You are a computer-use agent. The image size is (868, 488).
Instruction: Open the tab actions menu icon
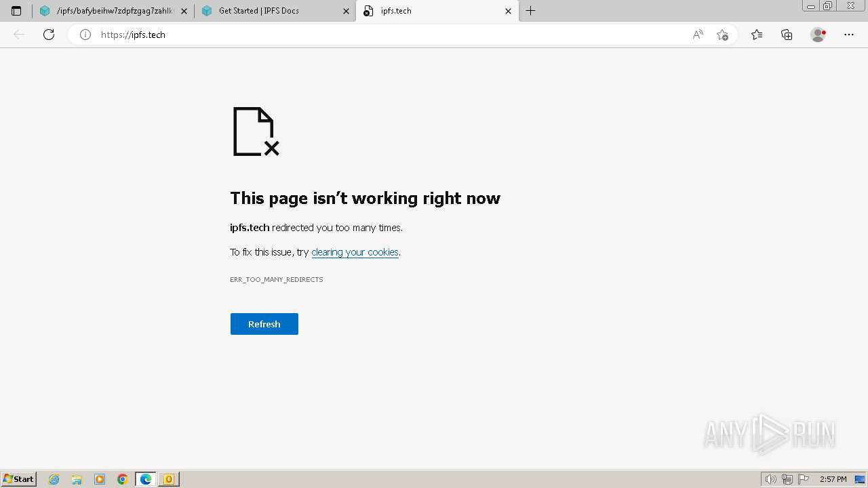click(x=16, y=11)
